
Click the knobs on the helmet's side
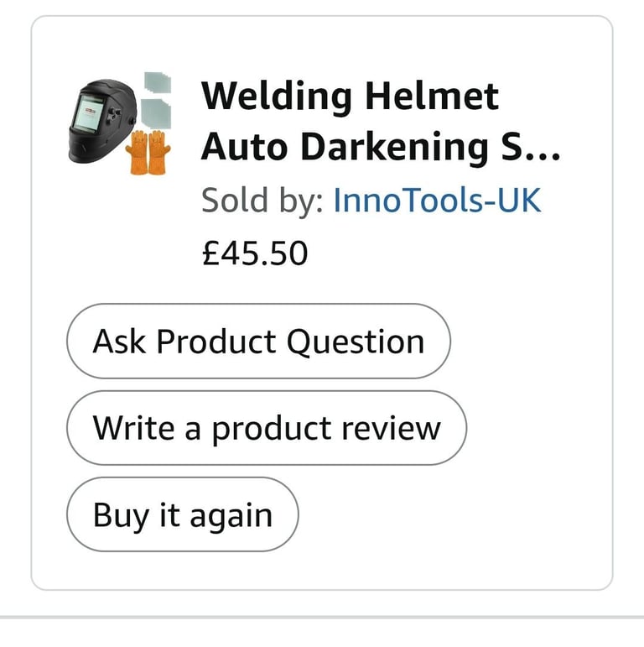[x=114, y=115]
